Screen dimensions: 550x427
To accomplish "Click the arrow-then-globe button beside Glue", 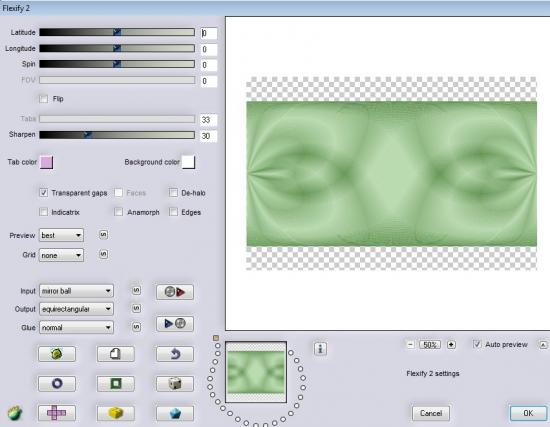I will click(175, 323).
